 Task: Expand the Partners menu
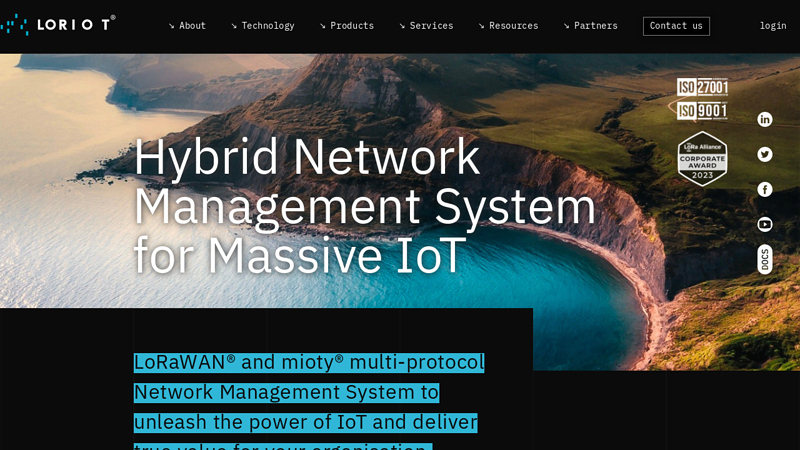pyautogui.click(x=591, y=26)
